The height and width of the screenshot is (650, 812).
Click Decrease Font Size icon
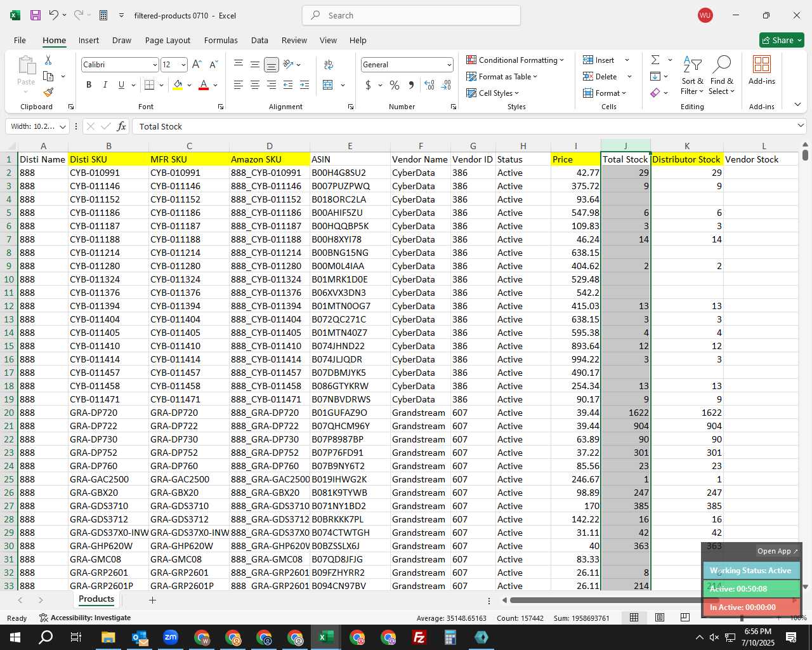click(x=213, y=65)
